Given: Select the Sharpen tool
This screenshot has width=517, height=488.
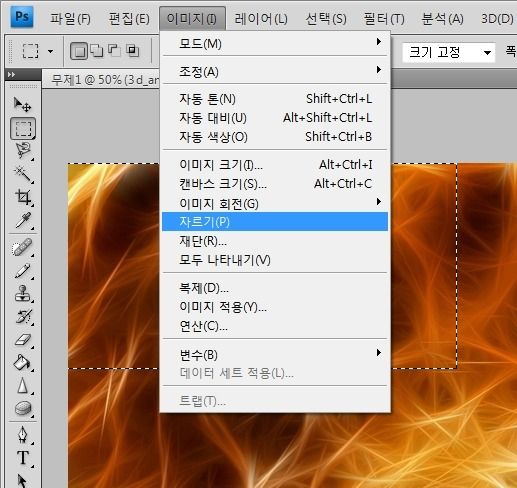Looking at the screenshot, I should 22,385.
